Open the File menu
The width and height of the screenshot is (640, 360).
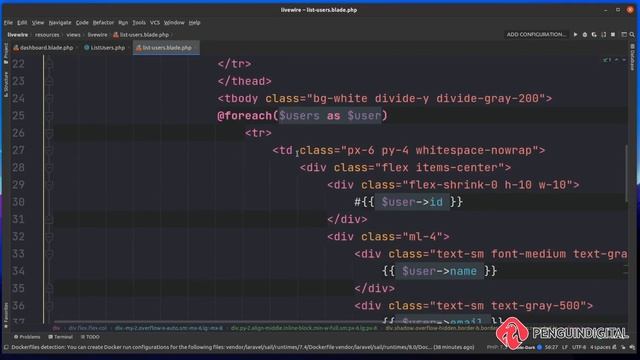[x=8, y=22]
